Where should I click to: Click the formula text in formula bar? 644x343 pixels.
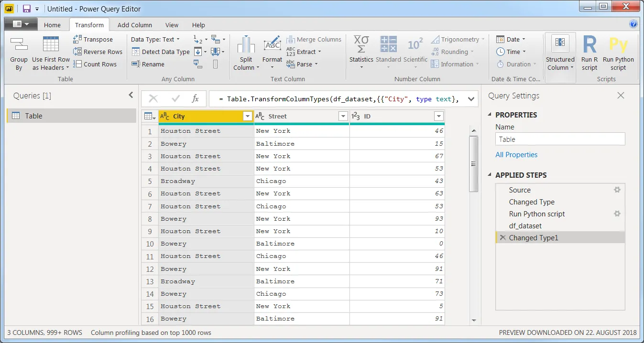click(339, 99)
